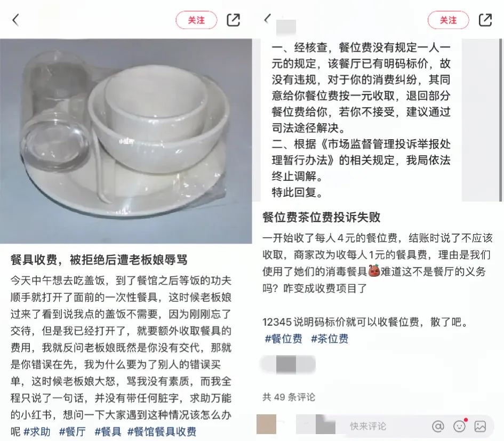Share the left post via share icon

pos(234,20)
